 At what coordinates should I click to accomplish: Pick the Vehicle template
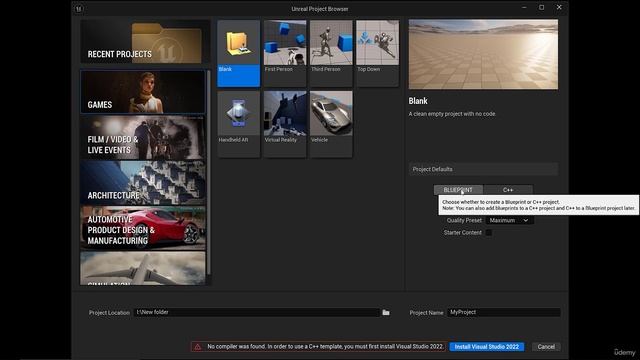[331, 124]
